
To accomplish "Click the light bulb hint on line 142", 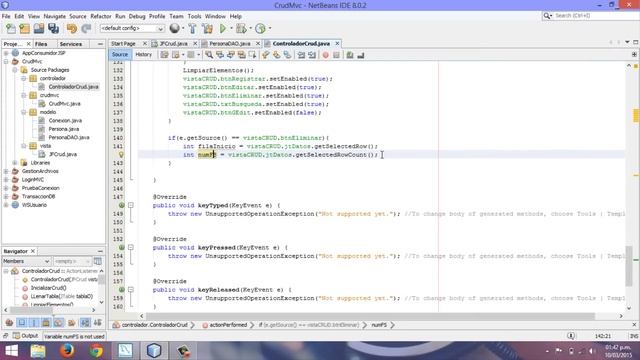I will pyautogui.click(x=121, y=155).
